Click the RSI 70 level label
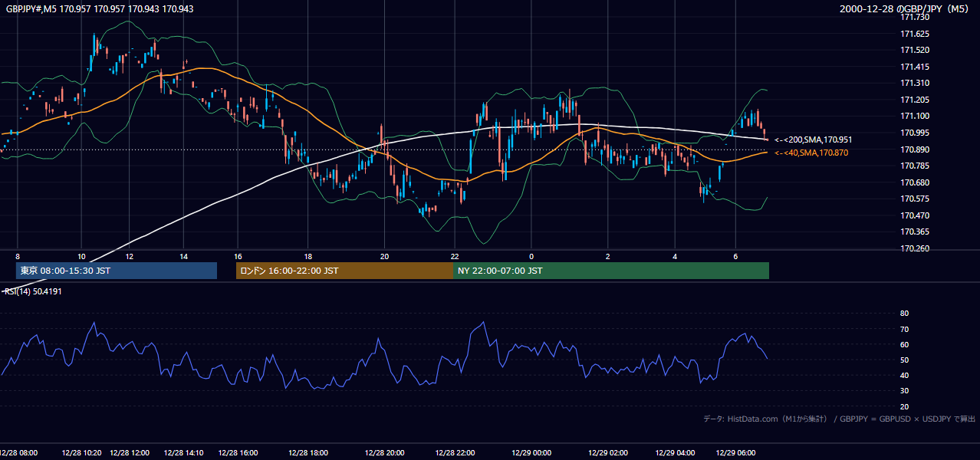The width and height of the screenshot is (980, 460). [904, 329]
